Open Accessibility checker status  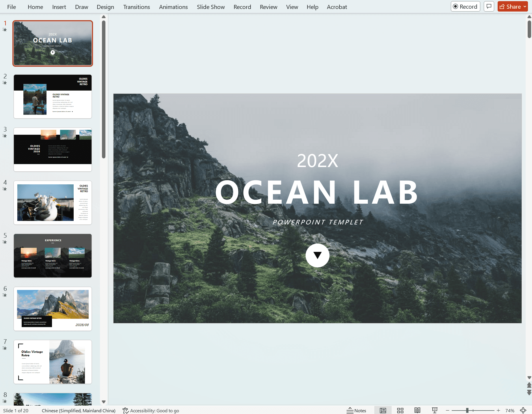(x=151, y=411)
